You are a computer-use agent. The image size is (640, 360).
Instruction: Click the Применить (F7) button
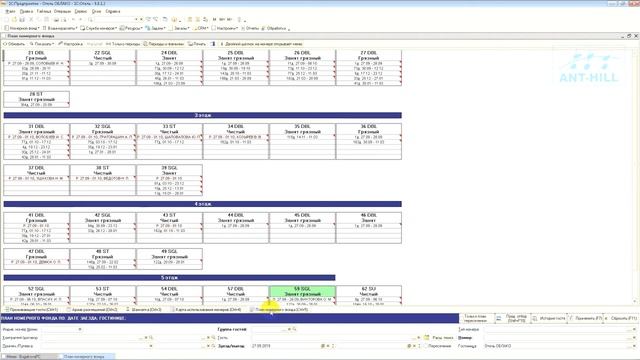point(586,318)
